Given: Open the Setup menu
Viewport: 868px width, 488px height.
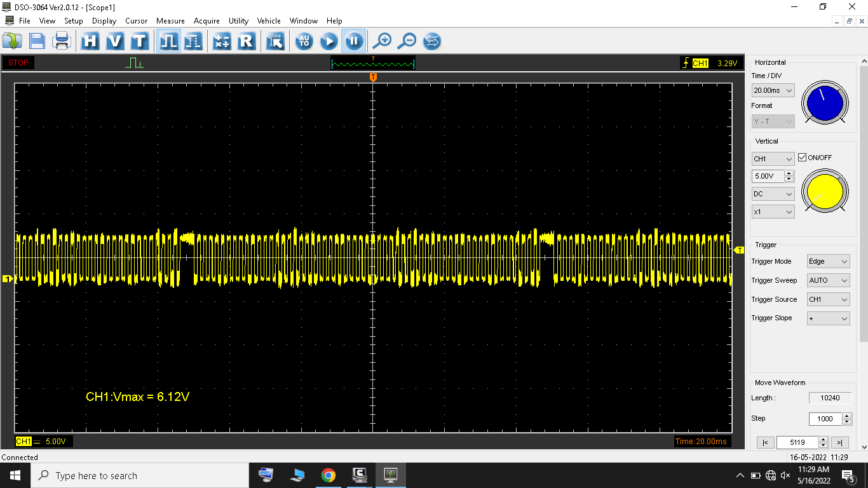Looking at the screenshot, I should 74,20.
